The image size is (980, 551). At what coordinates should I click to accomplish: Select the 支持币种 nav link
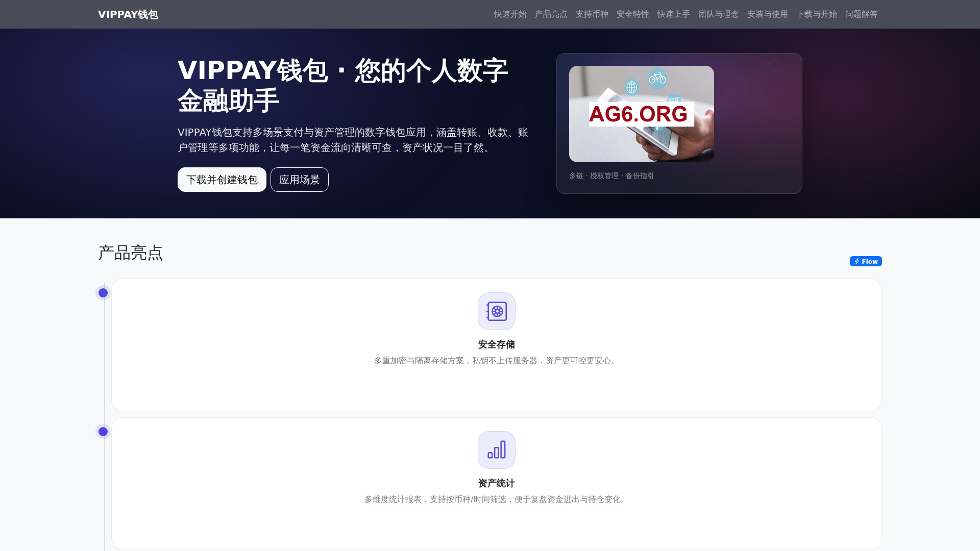(592, 14)
